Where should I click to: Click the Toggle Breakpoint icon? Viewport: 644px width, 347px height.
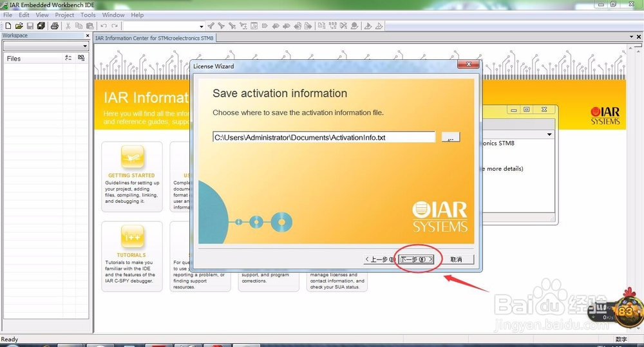point(354,26)
